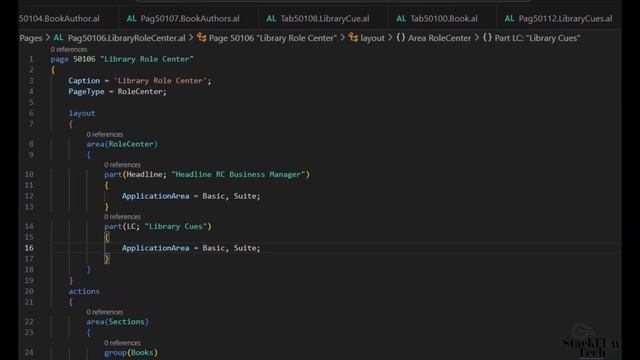Click group(Books) on line 24
Viewport: 640px width, 360px height.
coord(131,353)
